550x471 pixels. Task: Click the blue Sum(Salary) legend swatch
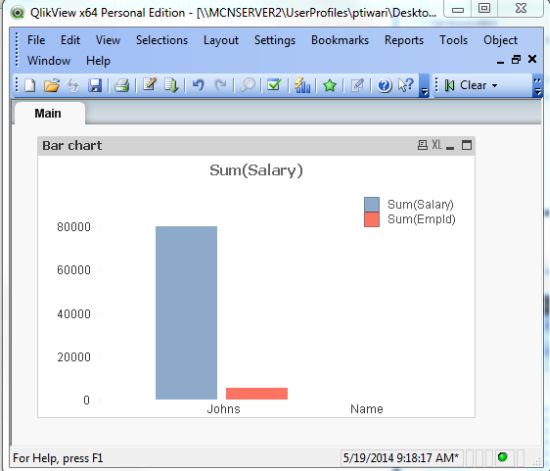click(x=371, y=204)
